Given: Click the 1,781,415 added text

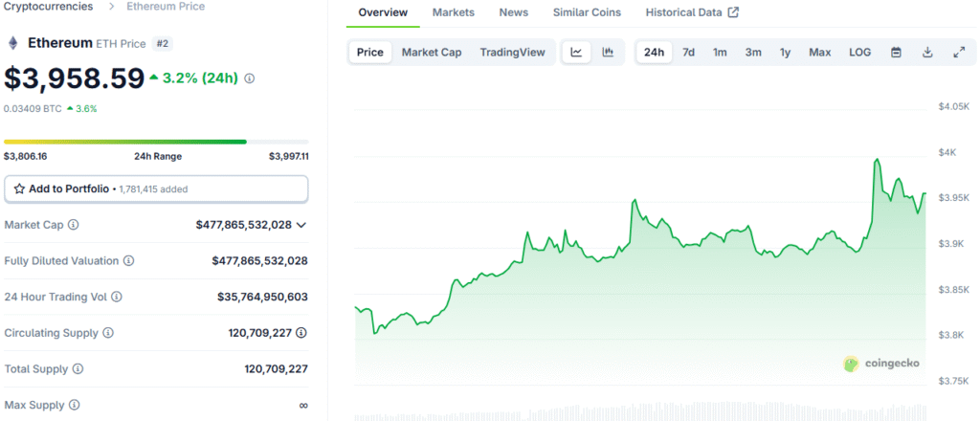Looking at the screenshot, I should coord(152,188).
